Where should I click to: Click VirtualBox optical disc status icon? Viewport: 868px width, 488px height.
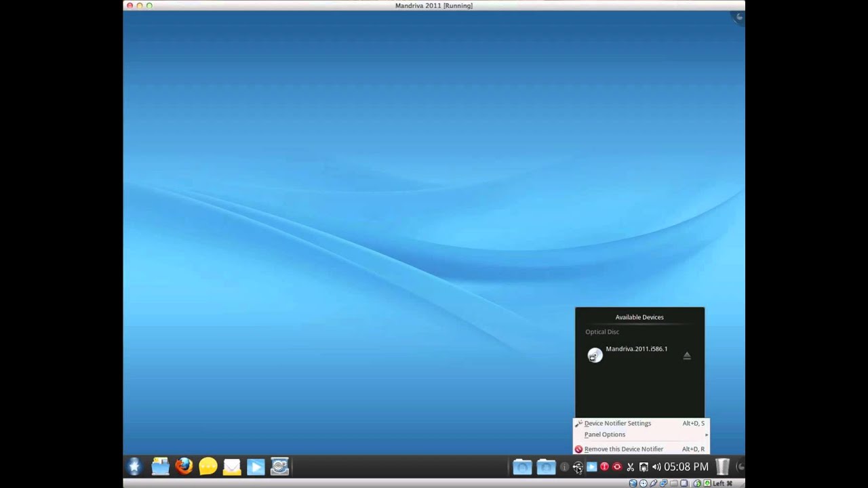click(x=644, y=483)
